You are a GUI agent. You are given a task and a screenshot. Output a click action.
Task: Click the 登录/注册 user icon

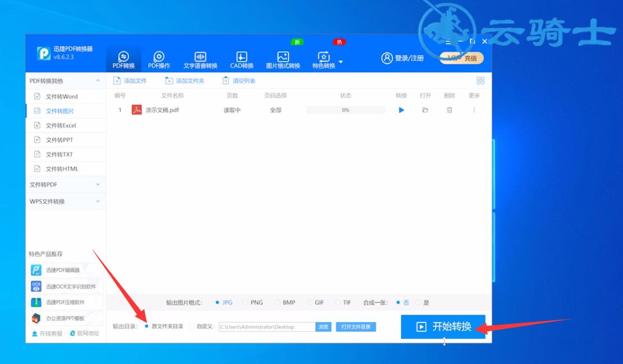(387, 58)
